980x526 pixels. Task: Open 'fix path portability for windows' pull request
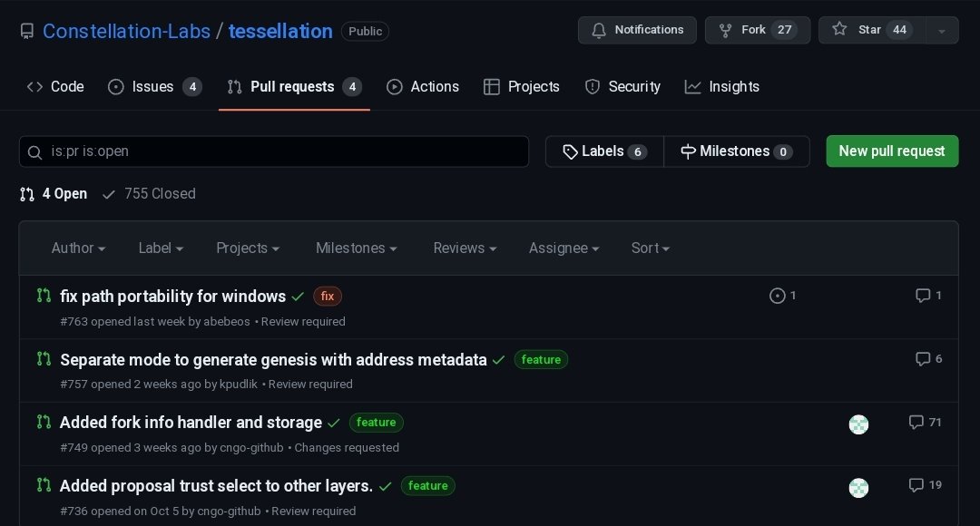172,297
